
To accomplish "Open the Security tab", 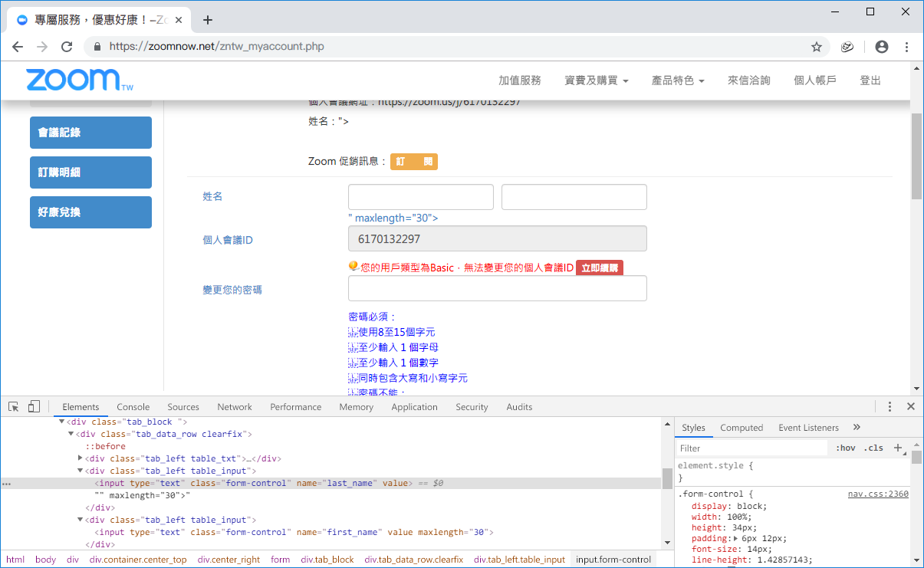I will pyautogui.click(x=472, y=407).
